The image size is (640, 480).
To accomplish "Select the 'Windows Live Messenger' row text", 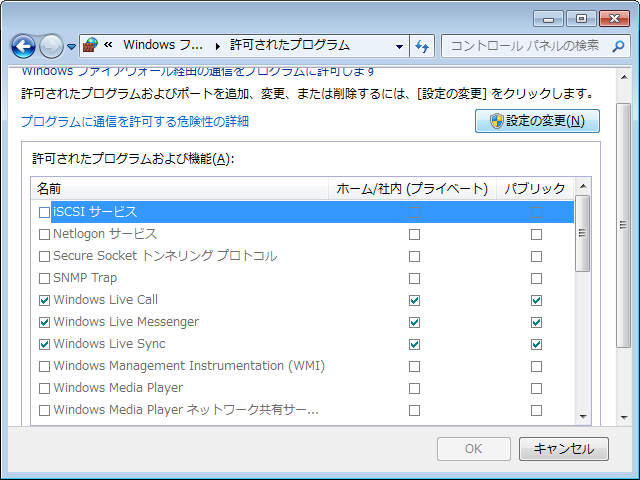I will (x=126, y=322).
